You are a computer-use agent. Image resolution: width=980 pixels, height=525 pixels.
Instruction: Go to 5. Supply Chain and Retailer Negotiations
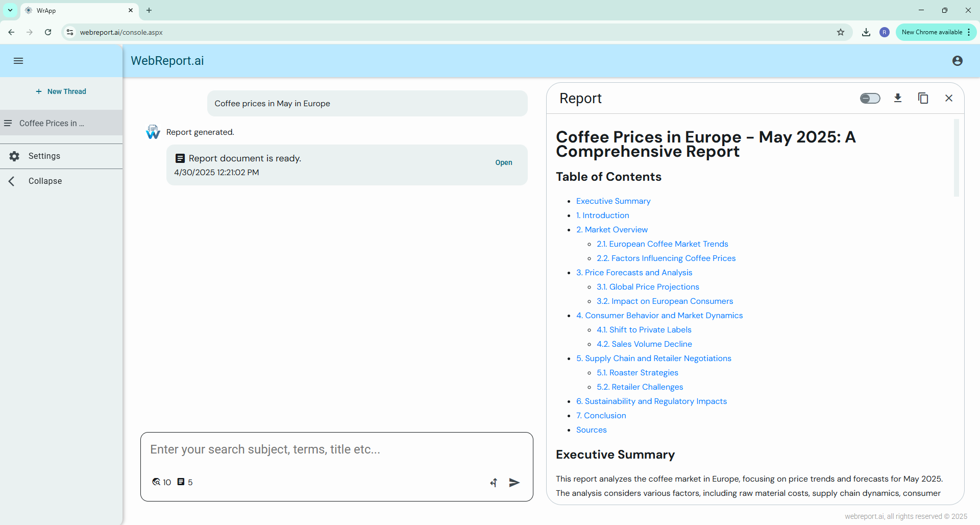pyautogui.click(x=654, y=359)
